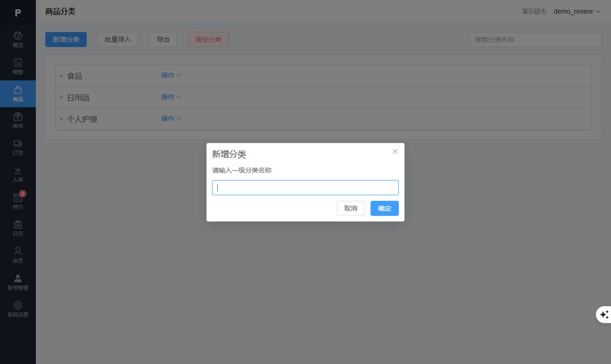Select the 食品 category name

click(x=74, y=76)
